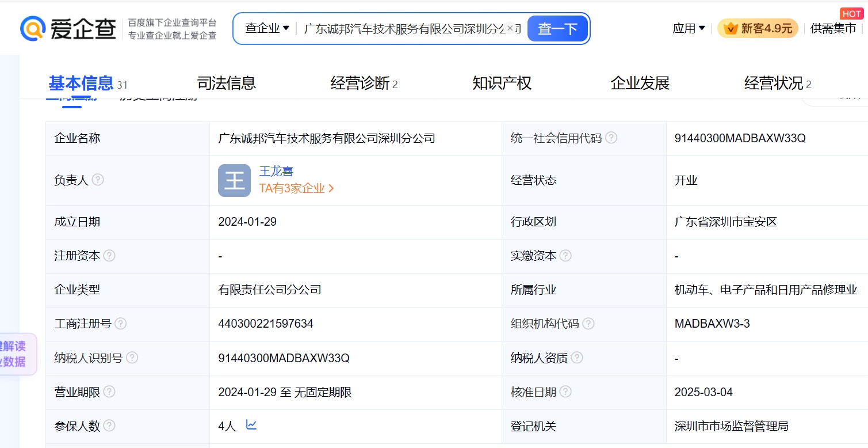This screenshot has width=868, height=448.
Task: Switch to the 知识产权 tab
Action: 502,83
